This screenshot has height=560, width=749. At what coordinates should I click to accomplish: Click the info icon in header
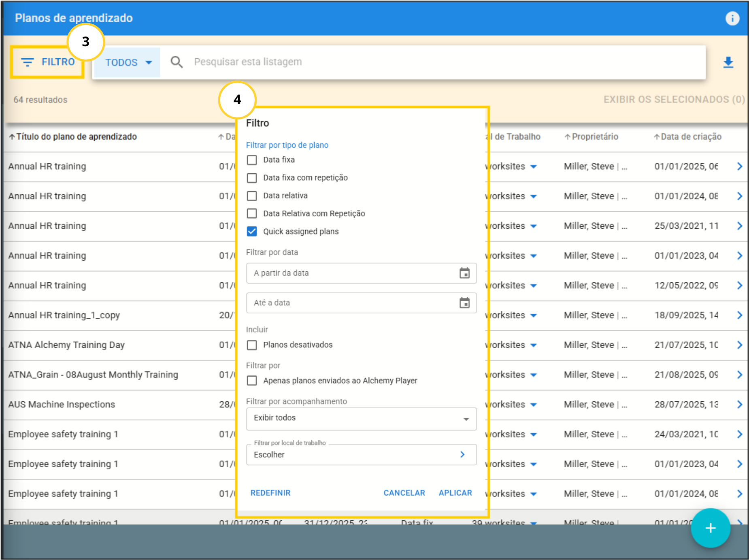point(732,18)
